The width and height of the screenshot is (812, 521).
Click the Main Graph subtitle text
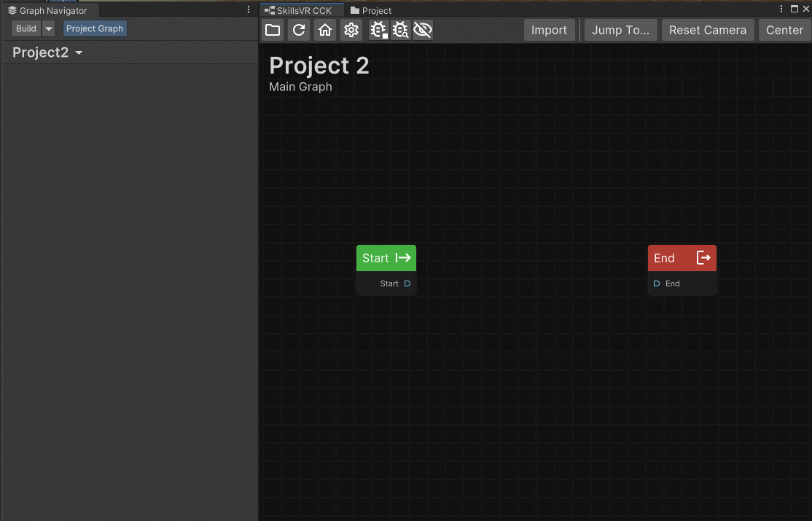(x=300, y=87)
